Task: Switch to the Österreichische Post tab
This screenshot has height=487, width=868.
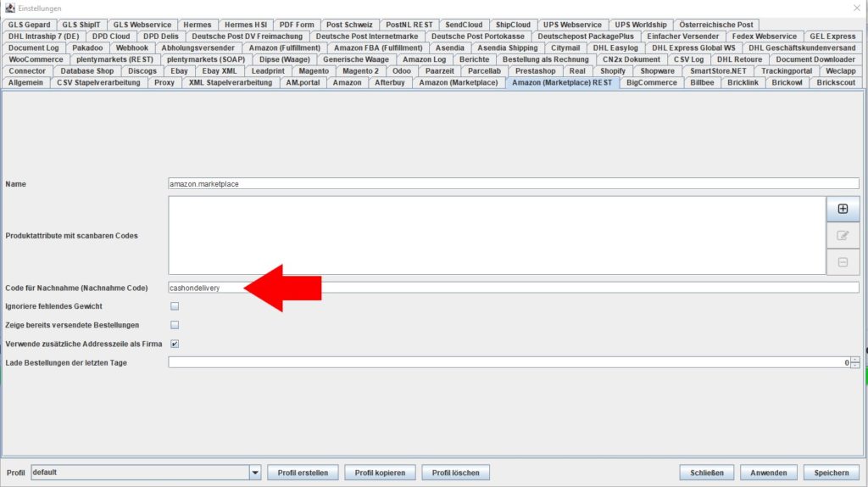Action: tap(715, 25)
